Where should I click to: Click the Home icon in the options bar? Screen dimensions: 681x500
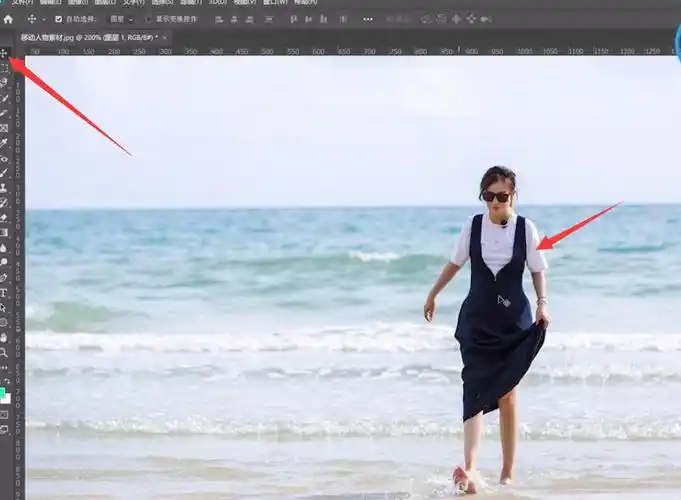[x=8, y=19]
